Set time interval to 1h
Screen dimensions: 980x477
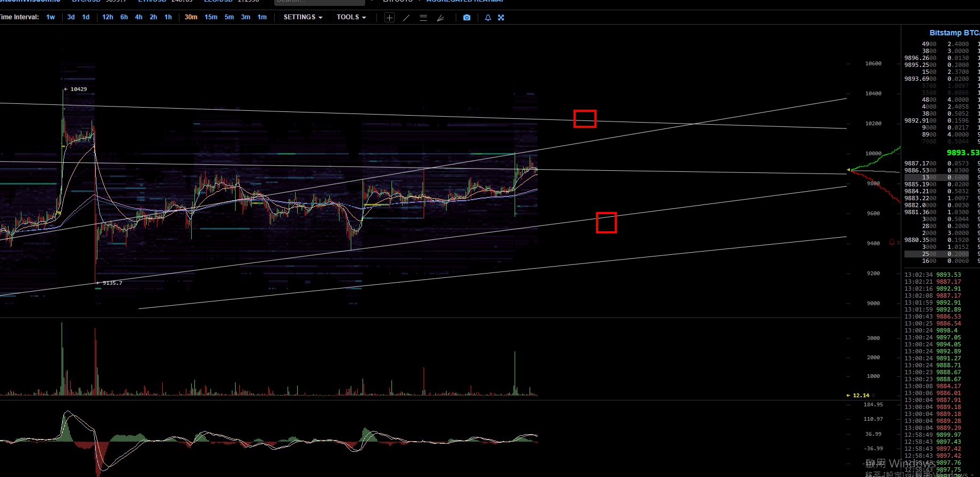(x=168, y=17)
